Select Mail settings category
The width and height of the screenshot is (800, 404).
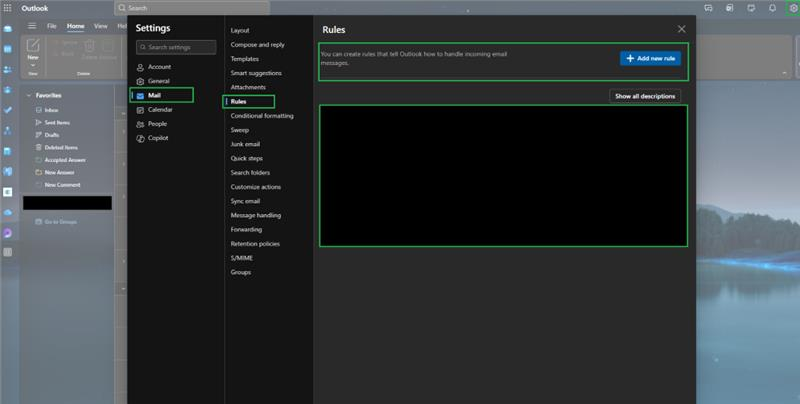162,95
